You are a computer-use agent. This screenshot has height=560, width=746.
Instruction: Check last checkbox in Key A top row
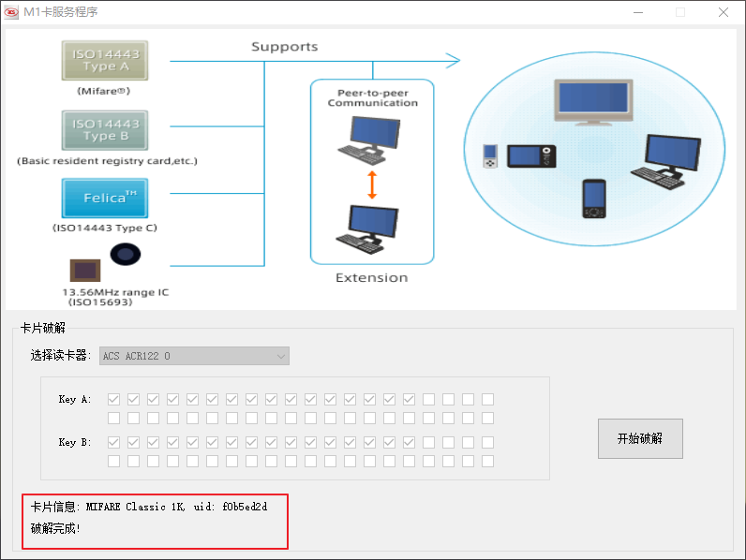(487, 400)
